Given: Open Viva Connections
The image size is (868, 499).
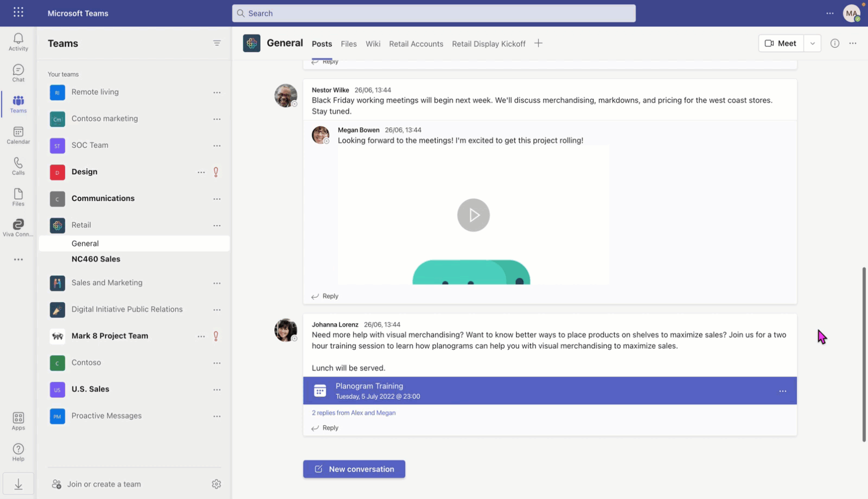Looking at the screenshot, I should (18, 226).
